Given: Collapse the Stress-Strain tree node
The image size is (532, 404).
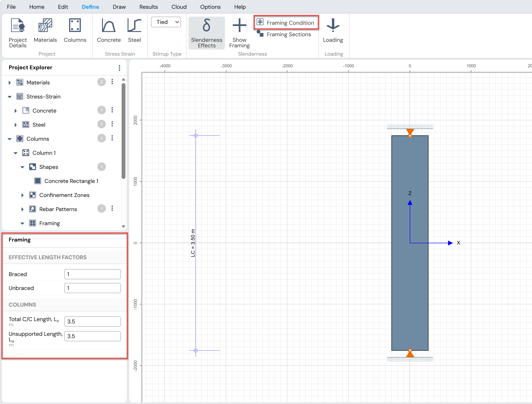Looking at the screenshot, I should coord(10,97).
